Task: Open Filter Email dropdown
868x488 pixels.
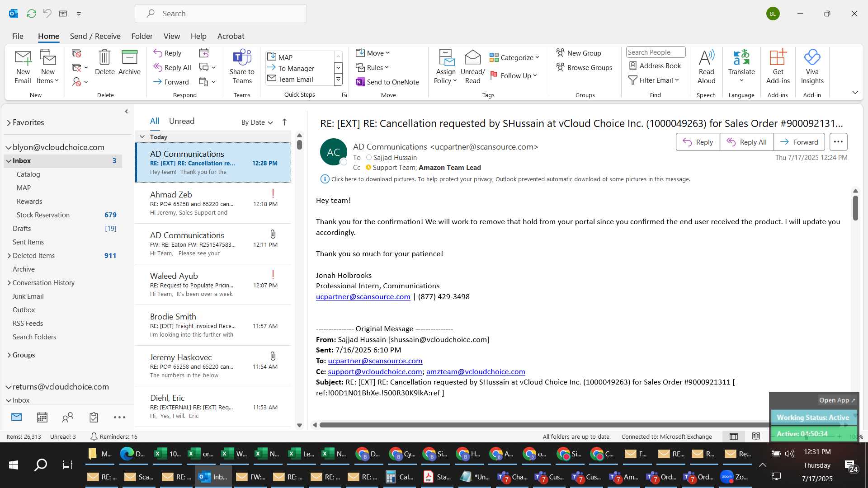Action: pos(654,80)
